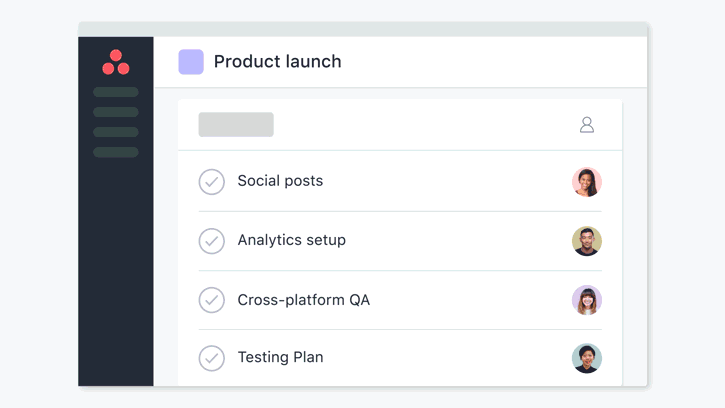Select the fourth sidebar menu item
Image resolution: width=725 pixels, height=408 pixels.
(116, 152)
